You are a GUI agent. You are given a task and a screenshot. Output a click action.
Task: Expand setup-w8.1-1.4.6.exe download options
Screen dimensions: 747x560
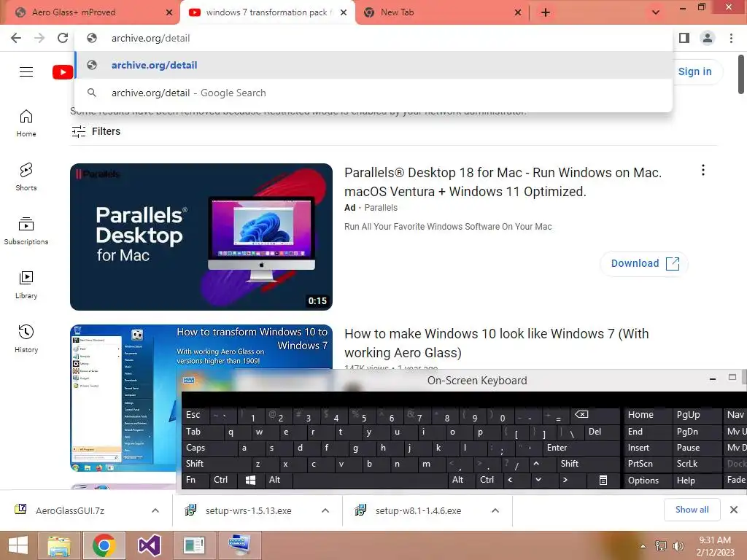495,510
